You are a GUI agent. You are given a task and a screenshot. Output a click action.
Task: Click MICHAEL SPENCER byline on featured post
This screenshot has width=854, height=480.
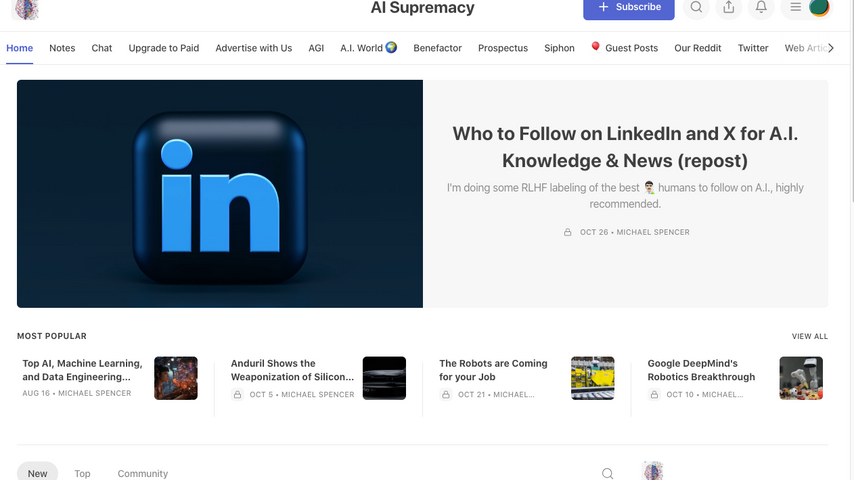(x=653, y=232)
